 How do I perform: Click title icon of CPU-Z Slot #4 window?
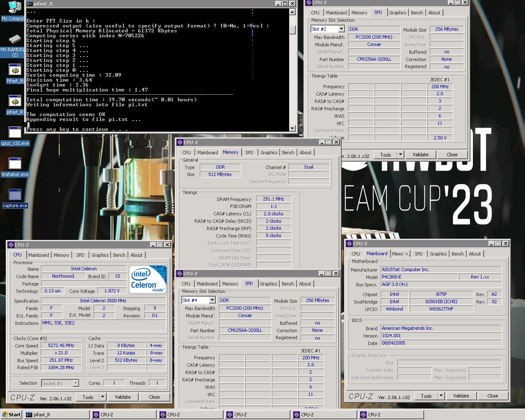(179, 274)
